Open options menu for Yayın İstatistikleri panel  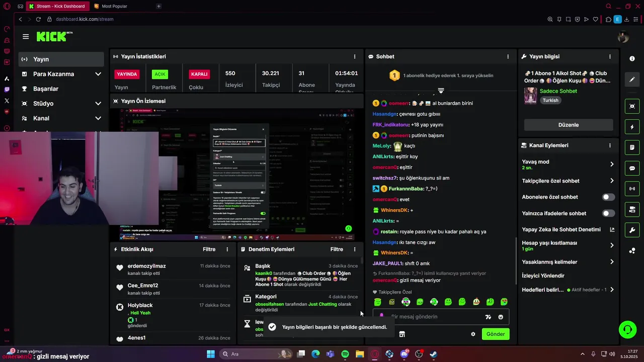[x=355, y=57]
